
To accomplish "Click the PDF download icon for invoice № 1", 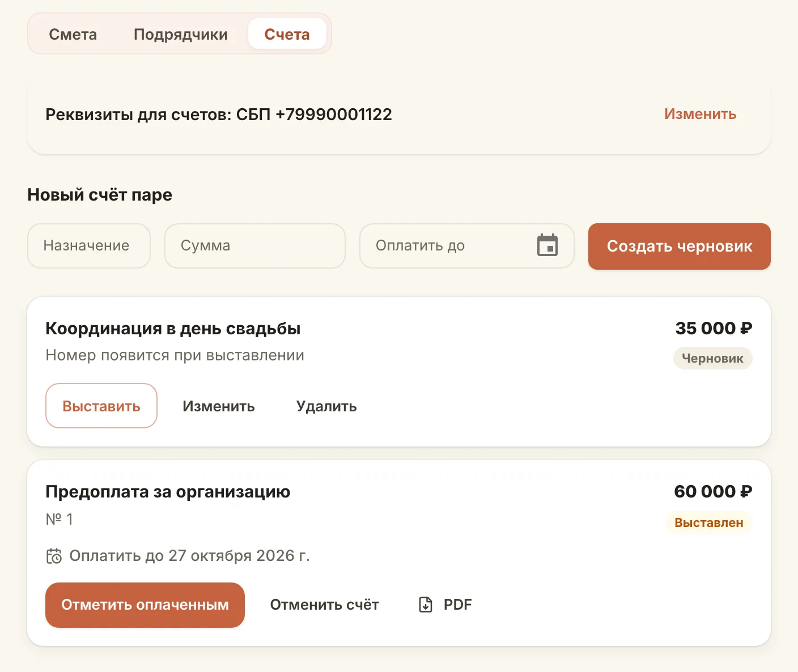I will click(x=426, y=605).
